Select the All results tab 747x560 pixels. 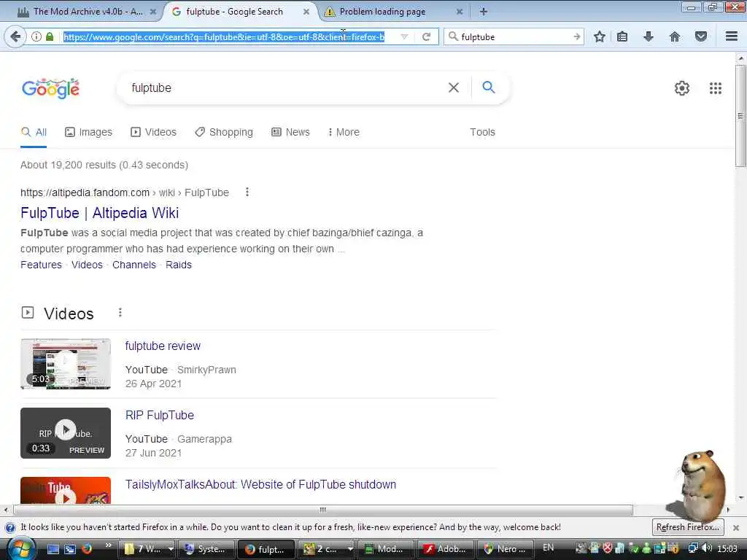tap(34, 133)
